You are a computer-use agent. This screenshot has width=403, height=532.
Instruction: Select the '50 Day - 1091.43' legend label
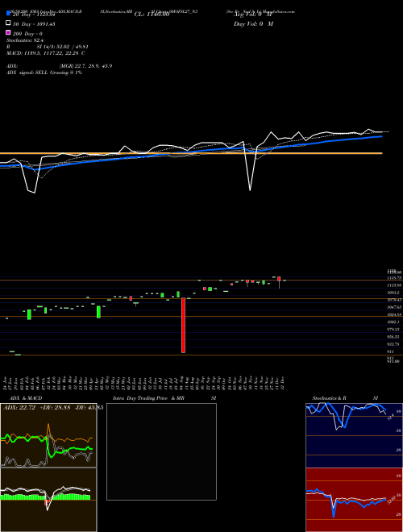34,24
